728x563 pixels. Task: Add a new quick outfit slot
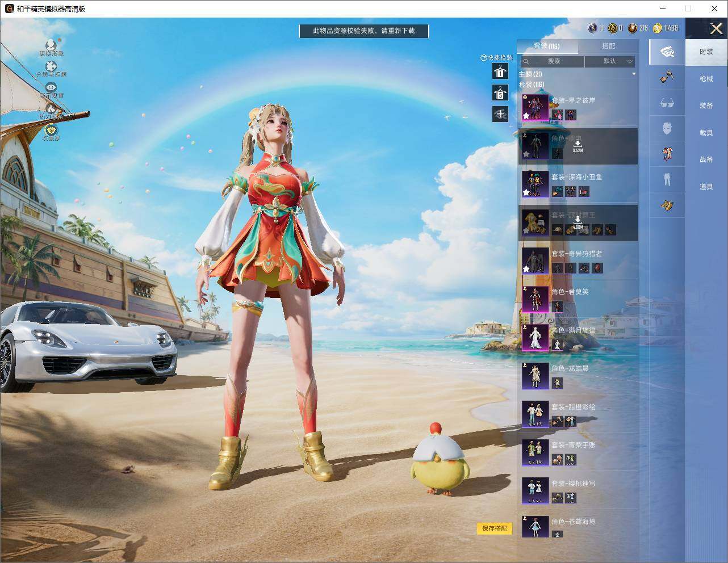[500, 114]
